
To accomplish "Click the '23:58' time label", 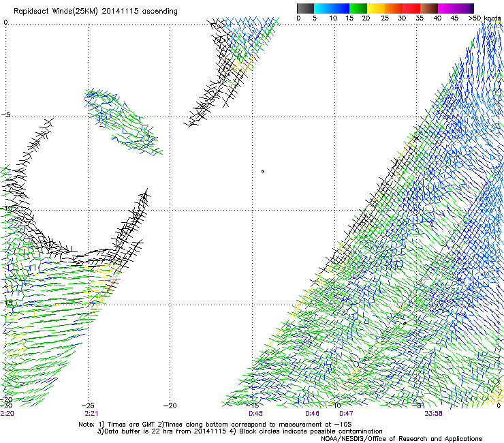I will [433, 414].
